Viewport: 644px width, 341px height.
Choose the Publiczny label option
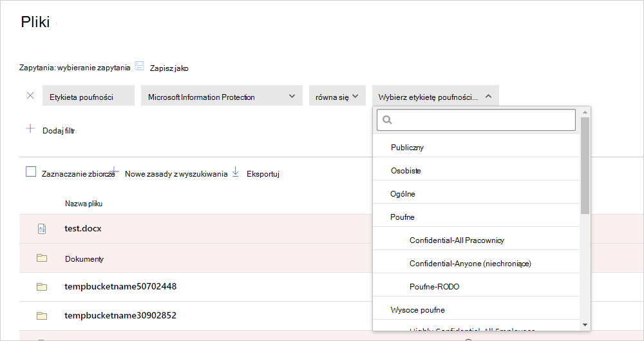tap(476, 147)
